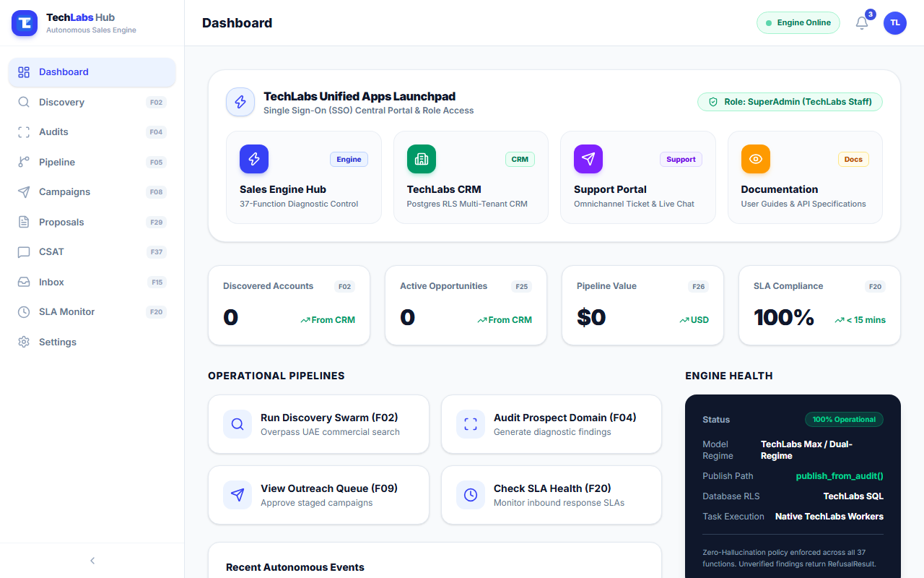
Task: Click the TechLabs CRM green building icon
Action: [x=422, y=159]
